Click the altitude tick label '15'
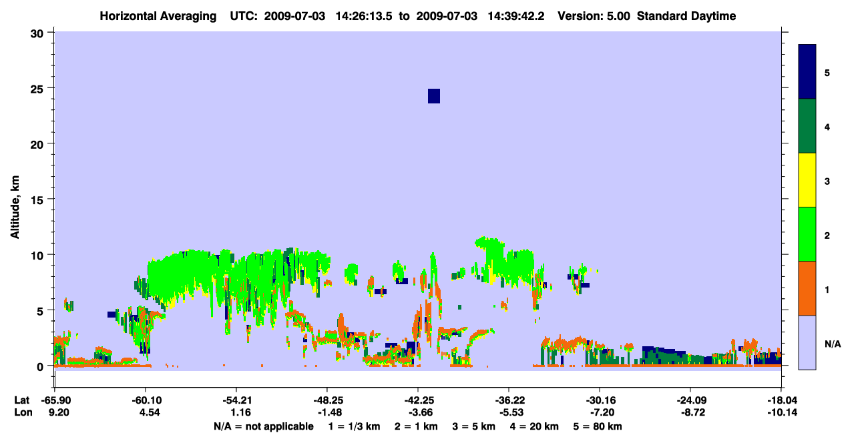Image resolution: width=868 pixels, height=445 pixels. (39, 199)
